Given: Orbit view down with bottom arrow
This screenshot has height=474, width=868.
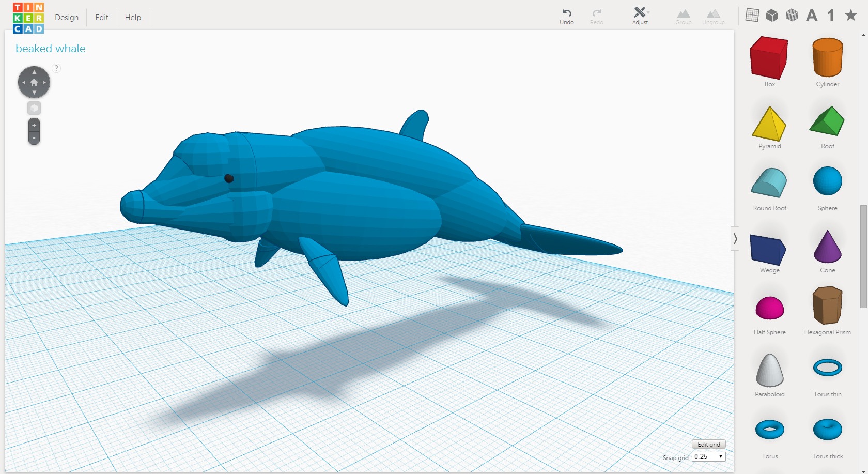Looking at the screenshot, I should click(34, 93).
